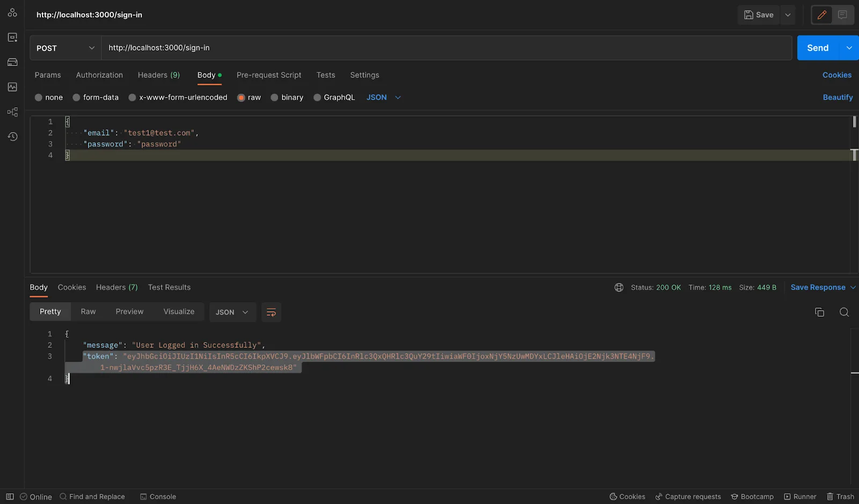Open the response JSON format dropdown

[x=232, y=312]
